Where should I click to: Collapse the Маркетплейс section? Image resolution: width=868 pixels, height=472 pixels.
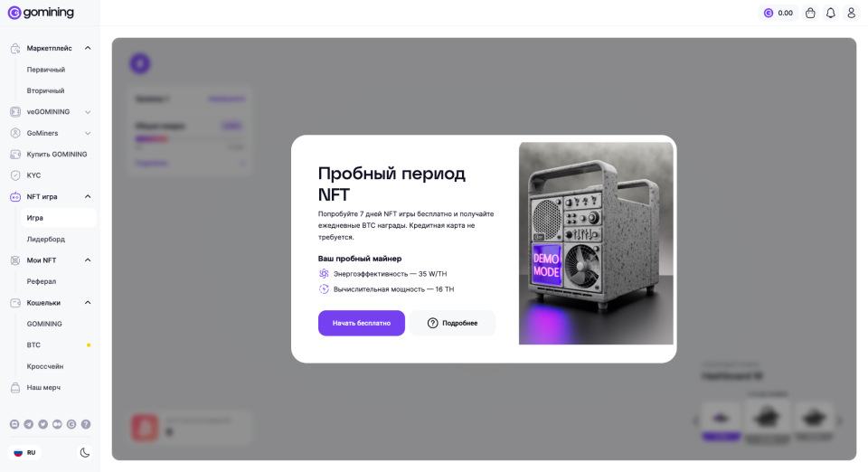[x=88, y=48]
